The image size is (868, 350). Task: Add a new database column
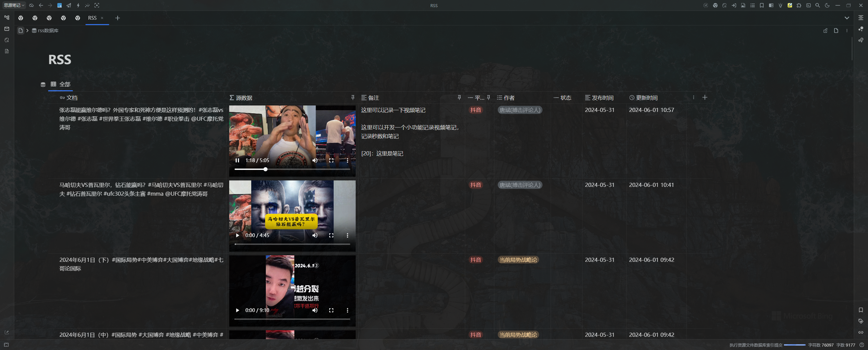tap(705, 98)
